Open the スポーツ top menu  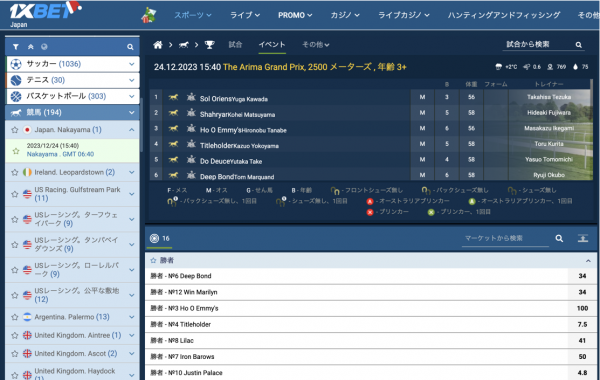point(193,15)
